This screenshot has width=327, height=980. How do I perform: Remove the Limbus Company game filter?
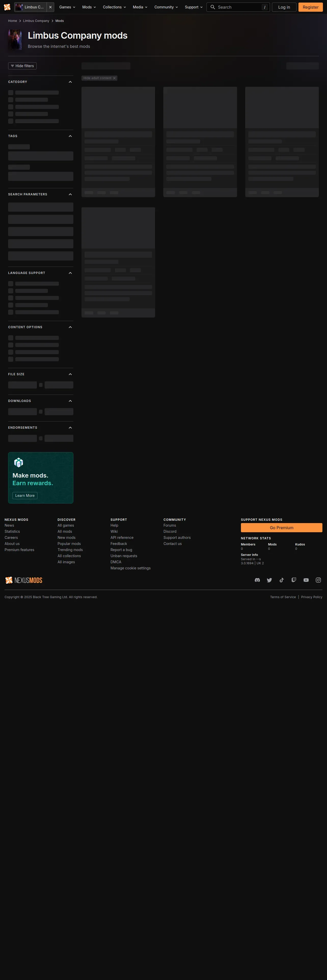50,7
